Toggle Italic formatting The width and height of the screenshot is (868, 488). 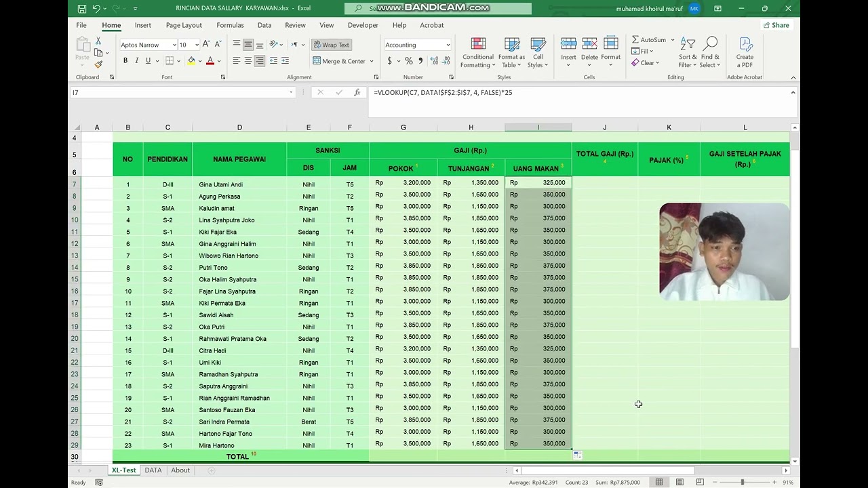coord(137,61)
